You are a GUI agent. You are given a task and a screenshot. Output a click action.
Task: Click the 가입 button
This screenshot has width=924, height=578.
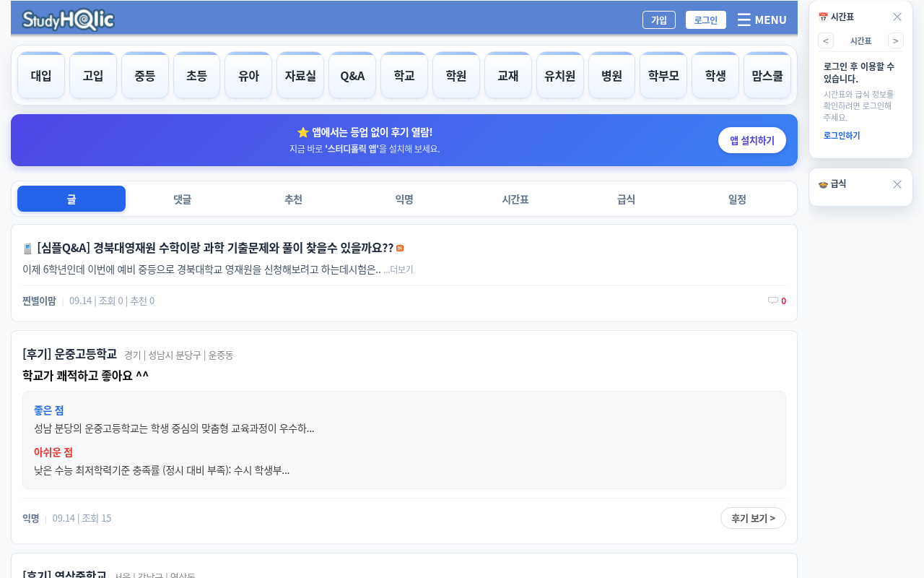[659, 20]
